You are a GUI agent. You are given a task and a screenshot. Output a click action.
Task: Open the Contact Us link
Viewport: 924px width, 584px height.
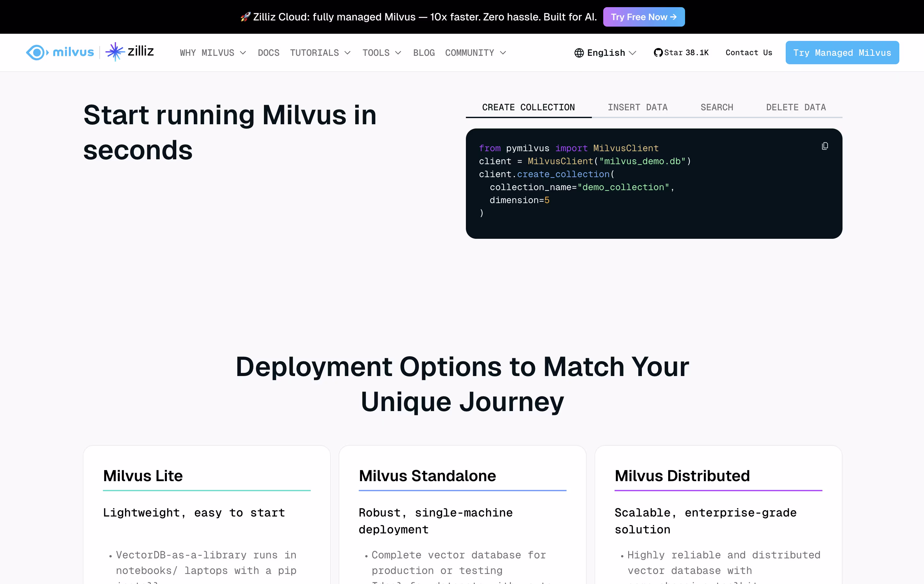[x=748, y=53]
